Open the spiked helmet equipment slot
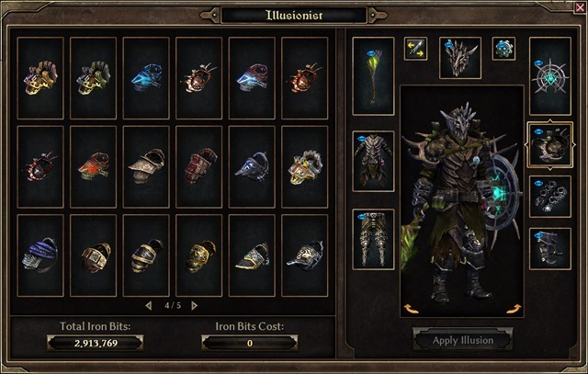The image size is (588, 374). click(x=460, y=58)
